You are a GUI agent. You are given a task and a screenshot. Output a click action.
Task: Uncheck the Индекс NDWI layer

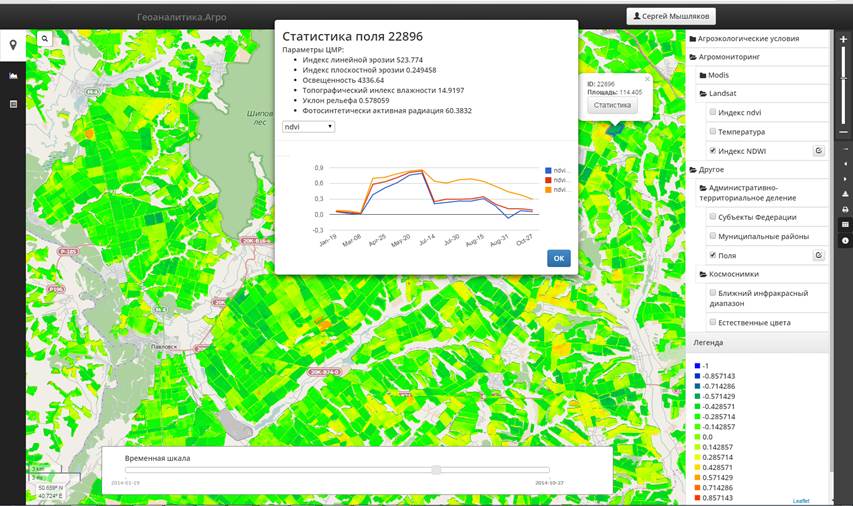coord(713,151)
